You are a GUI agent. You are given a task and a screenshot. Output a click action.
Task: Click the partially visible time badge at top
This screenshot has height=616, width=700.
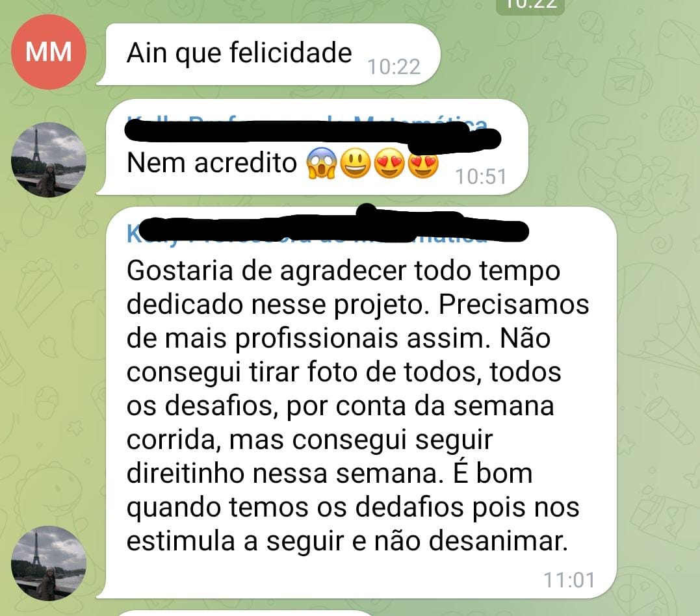tap(530, 6)
